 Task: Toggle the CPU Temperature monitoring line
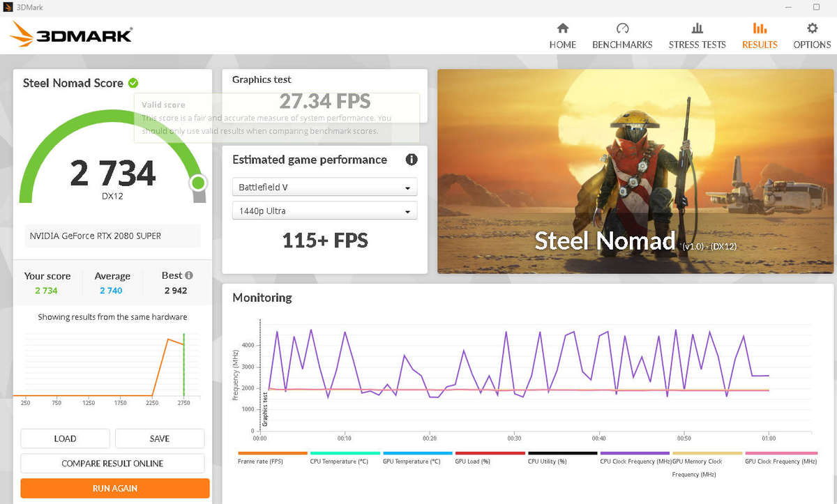tap(345, 453)
